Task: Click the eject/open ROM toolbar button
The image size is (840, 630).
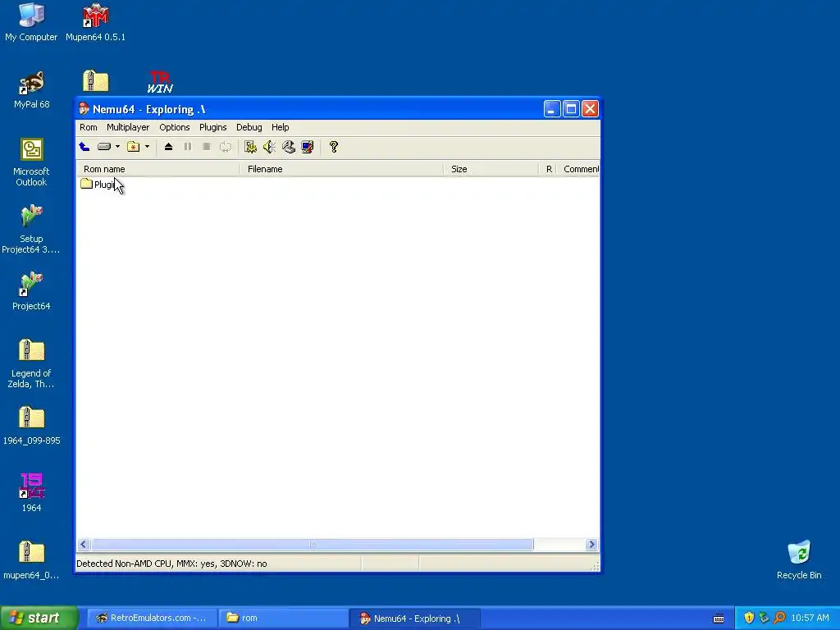Action: coord(168,147)
